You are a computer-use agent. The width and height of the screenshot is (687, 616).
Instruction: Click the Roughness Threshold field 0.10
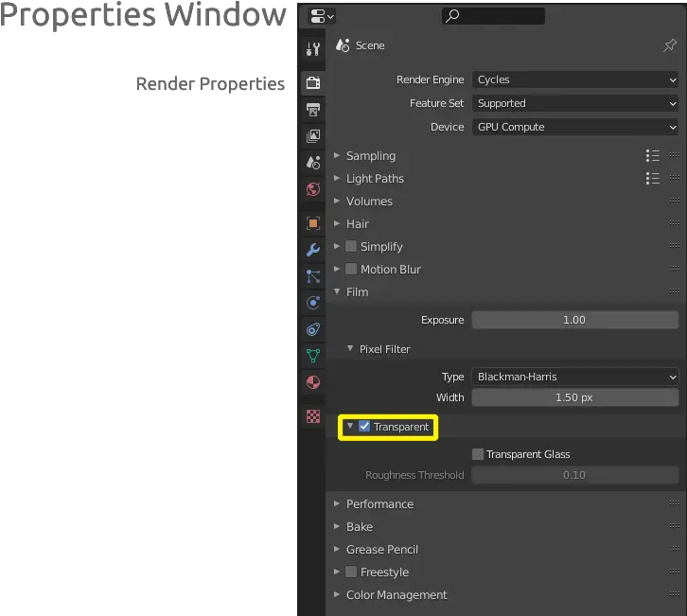tap(574, 475)
